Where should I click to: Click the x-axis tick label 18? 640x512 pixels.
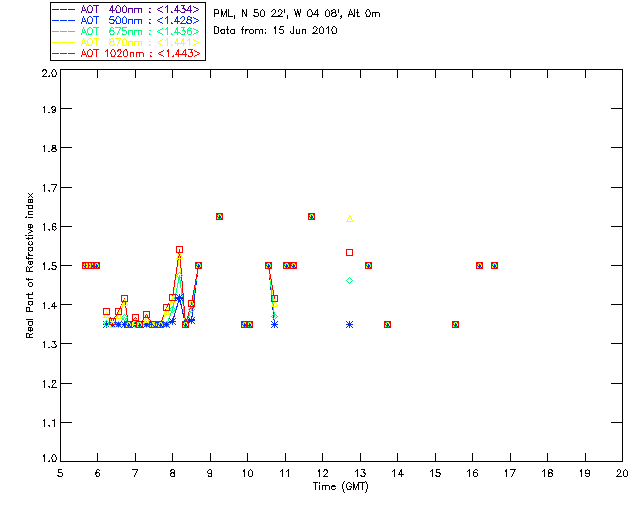coord(547,473)
